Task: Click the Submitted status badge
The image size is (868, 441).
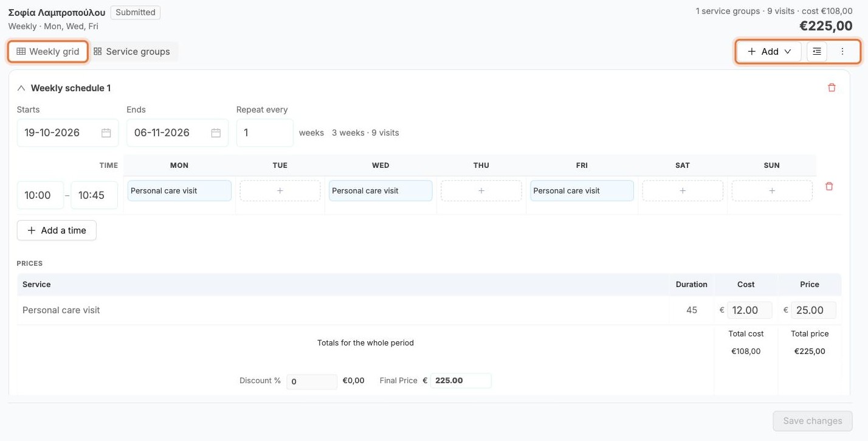Action: (136, 12)
